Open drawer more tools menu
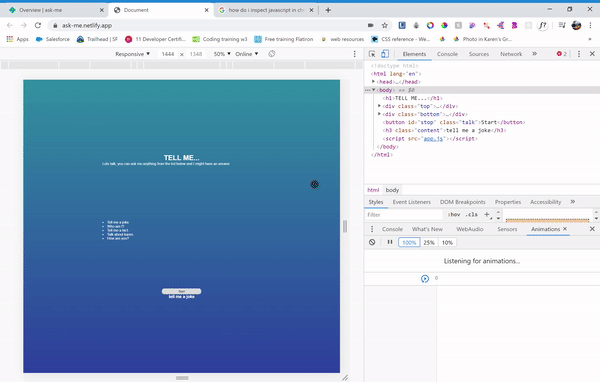 (x=372, y=229)
